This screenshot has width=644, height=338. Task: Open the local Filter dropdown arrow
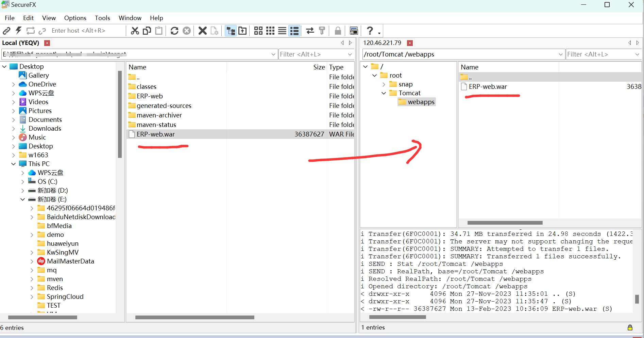(350, 54)
